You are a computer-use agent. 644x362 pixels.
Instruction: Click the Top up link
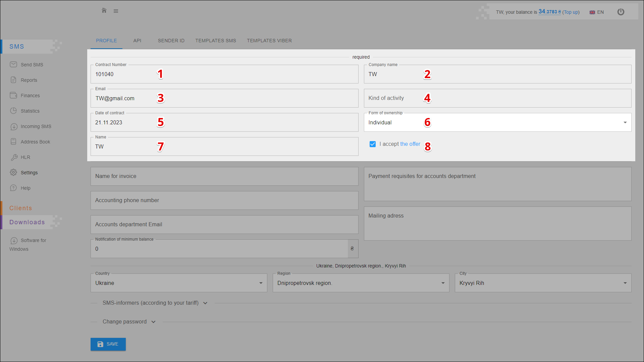point(571,12)
